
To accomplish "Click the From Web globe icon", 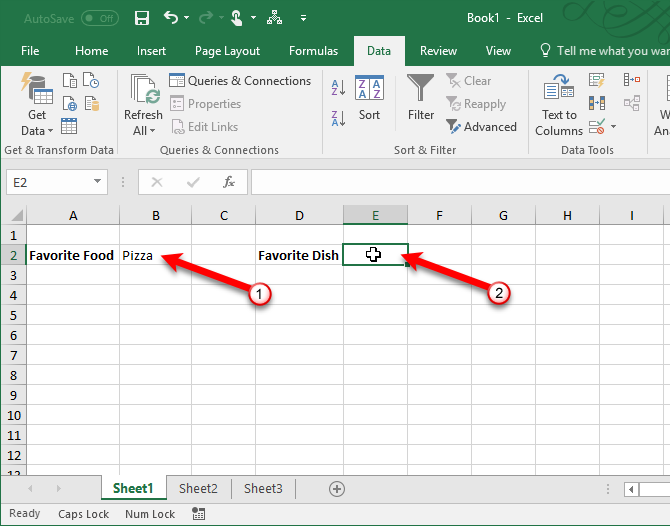I will click(70, 103).
